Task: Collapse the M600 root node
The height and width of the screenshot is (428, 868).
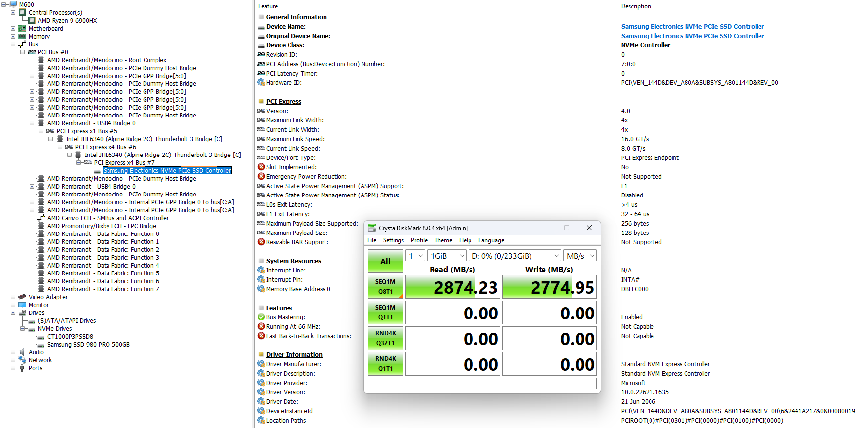Action: (x=4, y=4)
